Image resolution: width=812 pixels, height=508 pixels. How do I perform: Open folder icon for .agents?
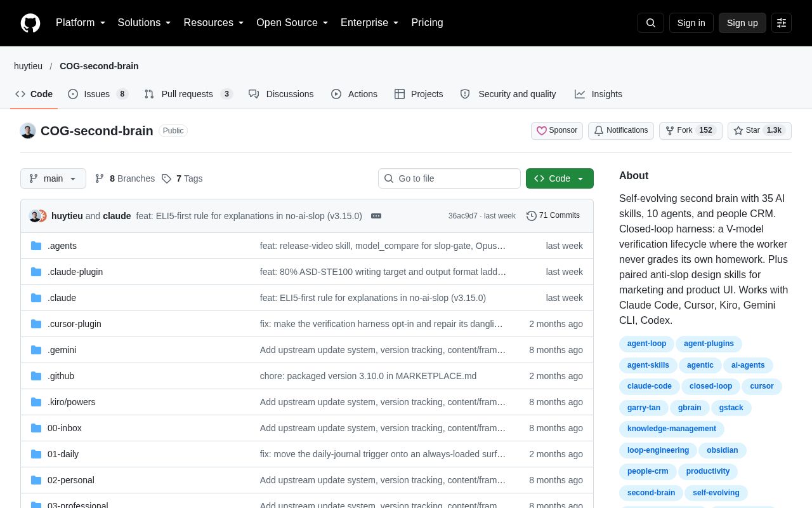[x=36, y=246]
